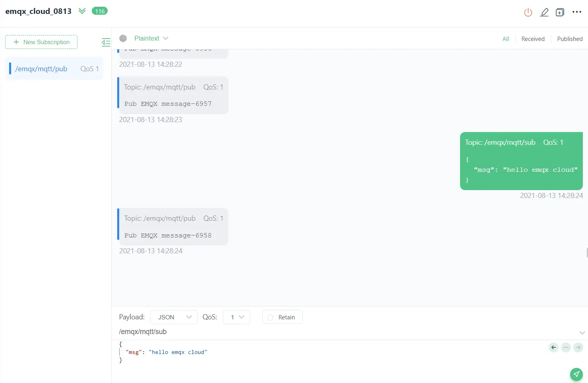Click the timestamp 2021-08-13 14:28:23

pyautogui.click(x=151, y=120)
